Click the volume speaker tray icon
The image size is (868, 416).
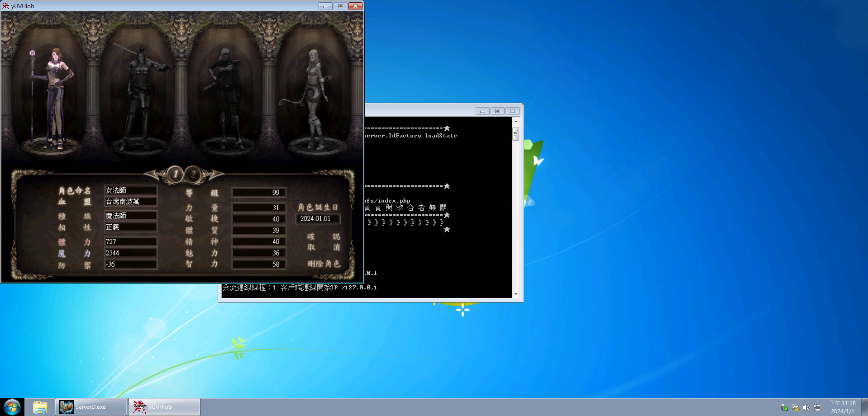[806, 407]
